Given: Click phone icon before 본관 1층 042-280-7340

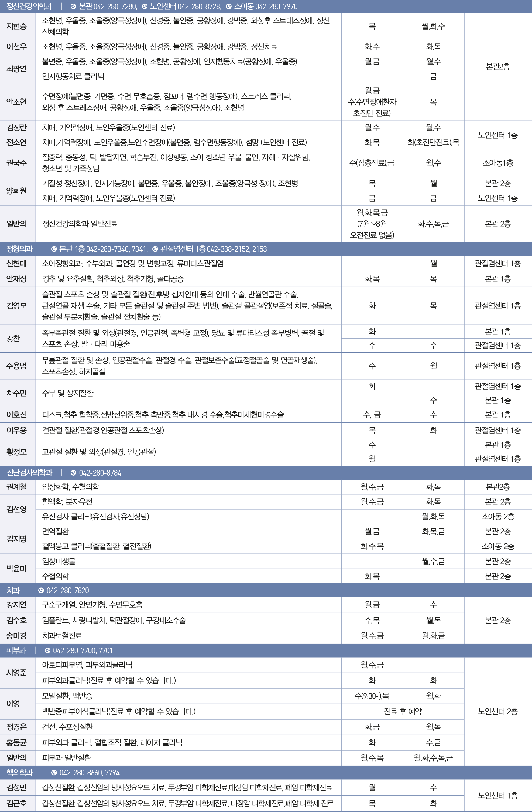Looking at the screenshot, I should tap(54, 249).
